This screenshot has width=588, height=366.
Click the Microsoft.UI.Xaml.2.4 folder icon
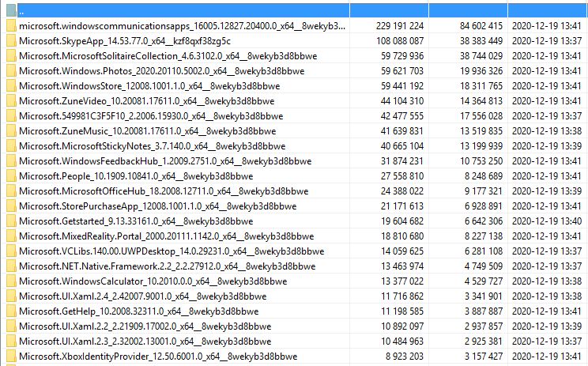11,296
